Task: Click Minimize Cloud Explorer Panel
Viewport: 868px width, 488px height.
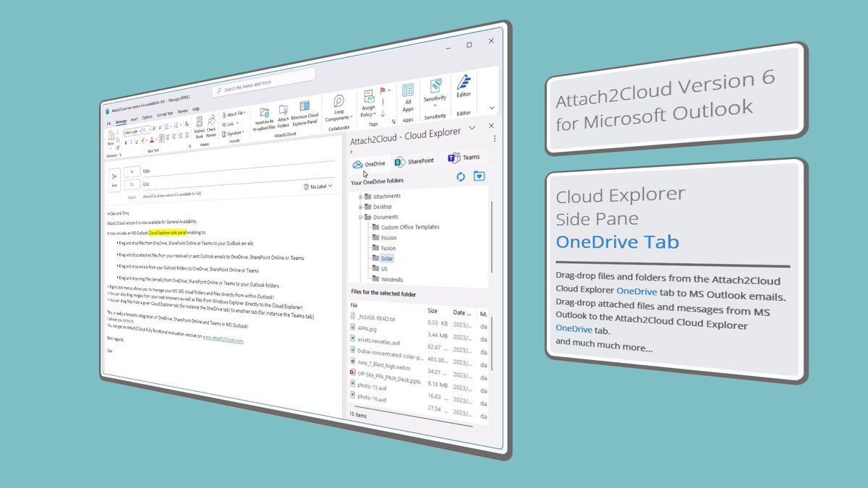Action: (x=305, y=114)
